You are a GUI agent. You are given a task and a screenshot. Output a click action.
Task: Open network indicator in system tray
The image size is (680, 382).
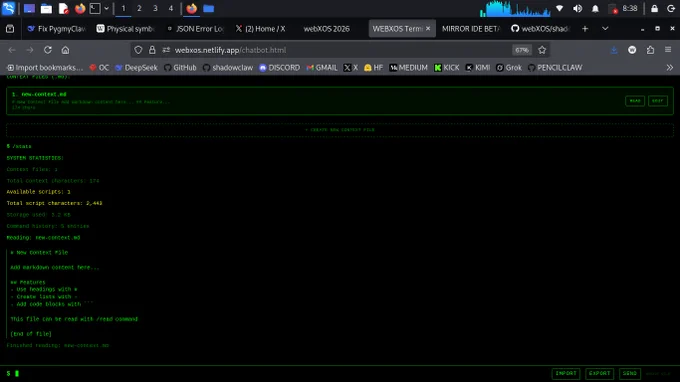(559, 8)
